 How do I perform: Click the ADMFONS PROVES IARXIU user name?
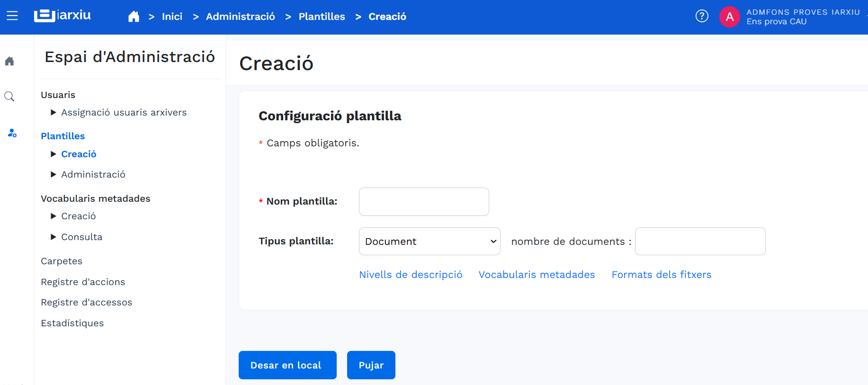(803, 12)
